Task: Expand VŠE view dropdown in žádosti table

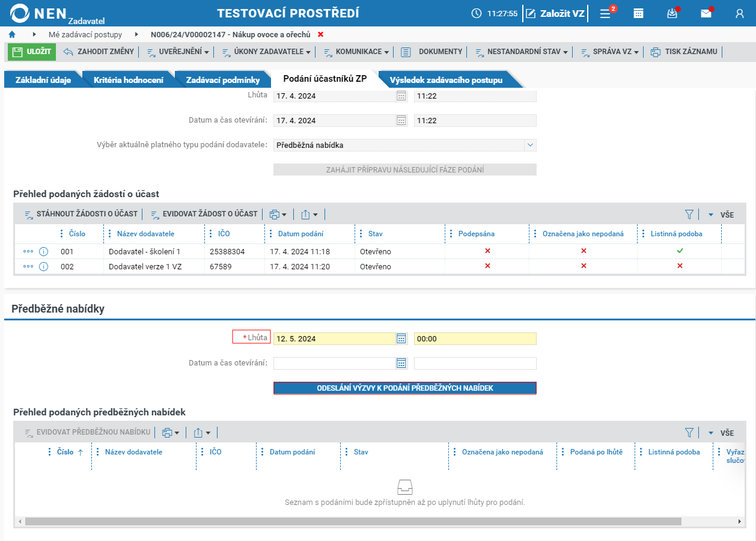Action: pos(721,215)
